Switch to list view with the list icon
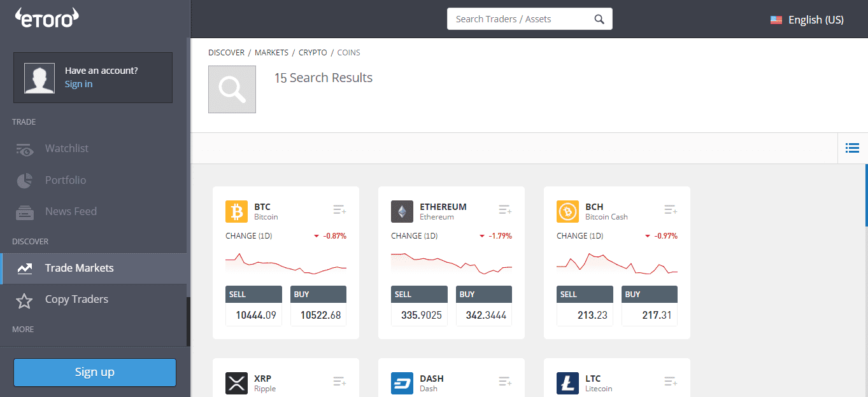868x397 pixels. tap(852, 148)
